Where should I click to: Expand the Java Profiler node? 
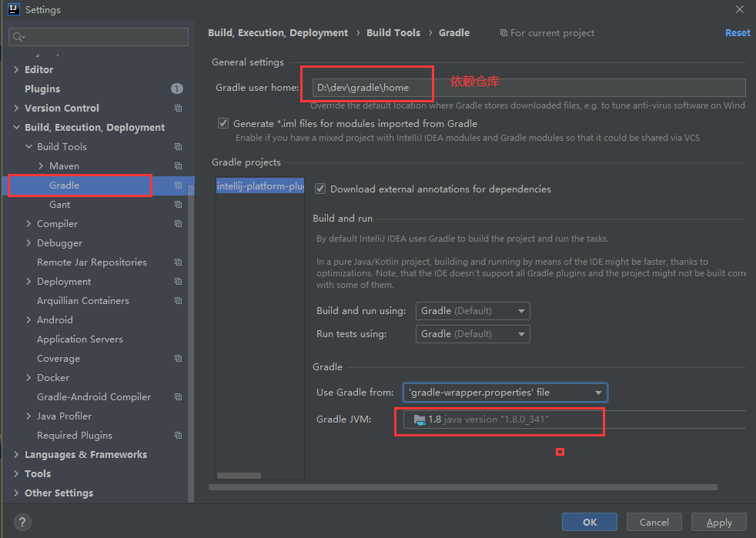28,416
